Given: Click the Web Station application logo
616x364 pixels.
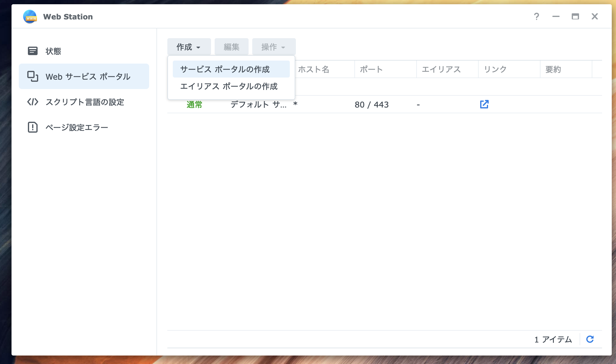Looking at the screenshot, I should (x=30, y=16).
